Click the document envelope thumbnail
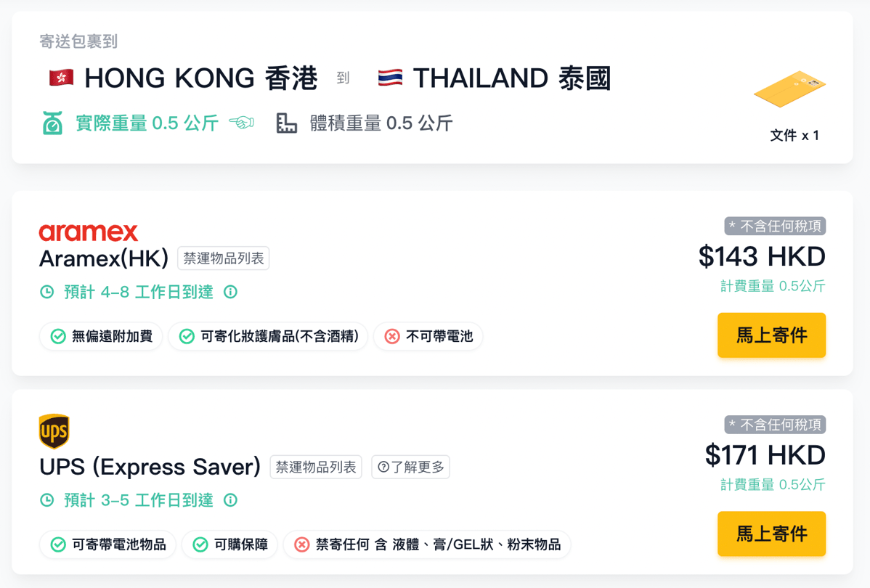 tap(789, 89)
